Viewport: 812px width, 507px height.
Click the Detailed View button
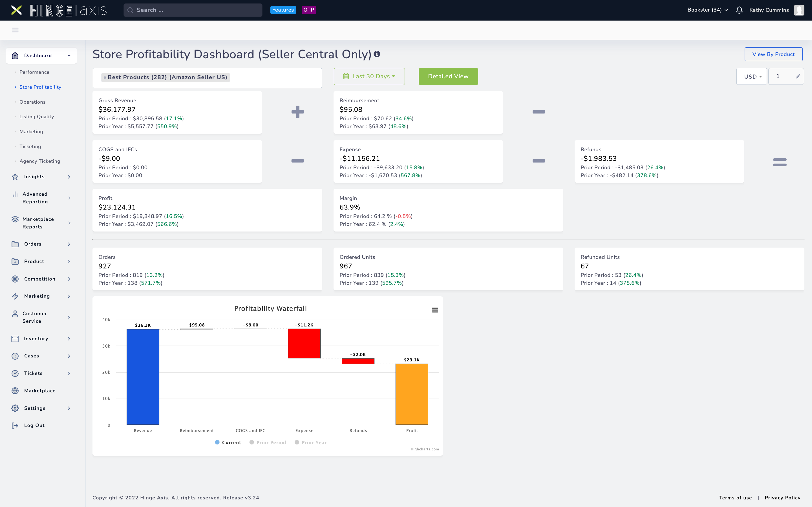pos(448,76)
